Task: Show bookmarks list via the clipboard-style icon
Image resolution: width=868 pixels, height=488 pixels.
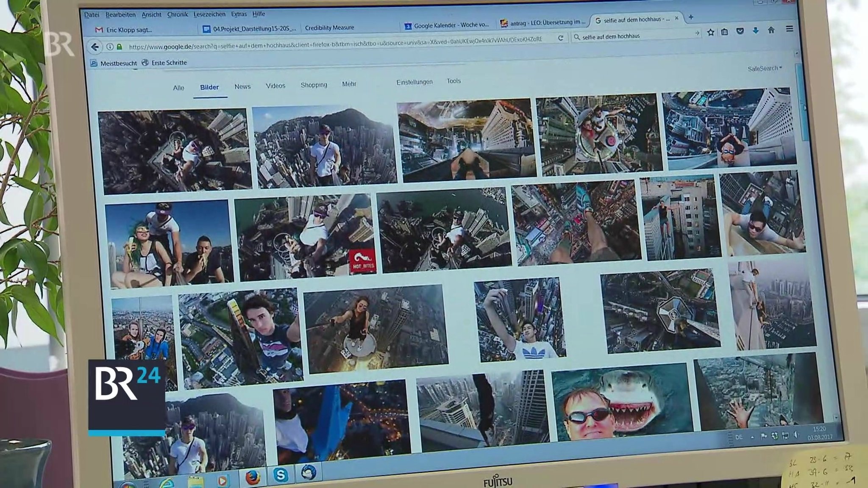Action: tap(725, 31)
